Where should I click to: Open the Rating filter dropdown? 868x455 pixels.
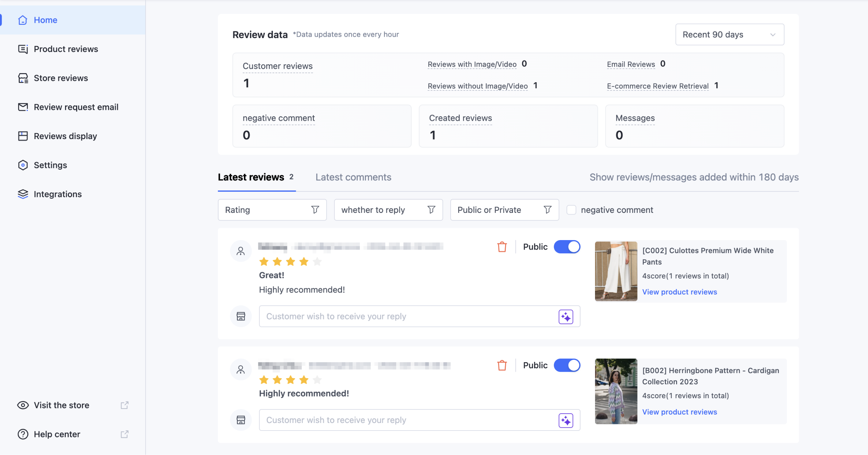[x=272, y=210]
